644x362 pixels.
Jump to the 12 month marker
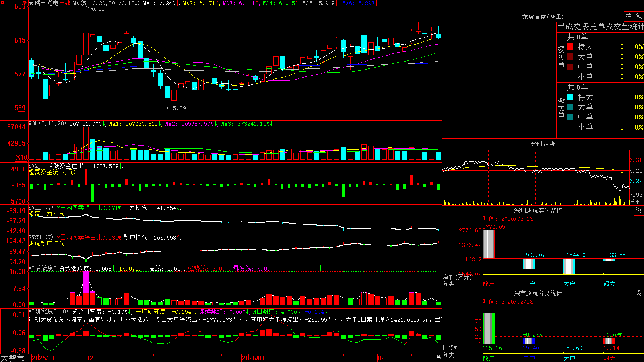pyautogui.click(x=90, y=358)
